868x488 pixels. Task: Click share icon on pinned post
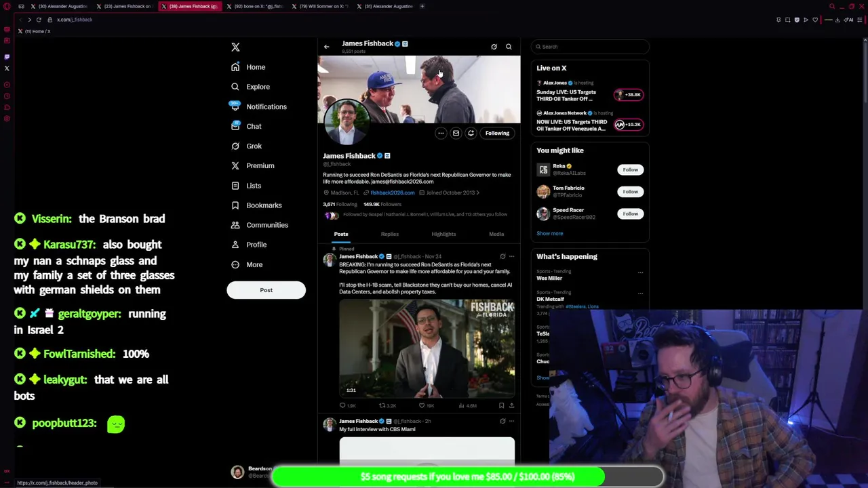pyautogui.click(x=511, y=405)
